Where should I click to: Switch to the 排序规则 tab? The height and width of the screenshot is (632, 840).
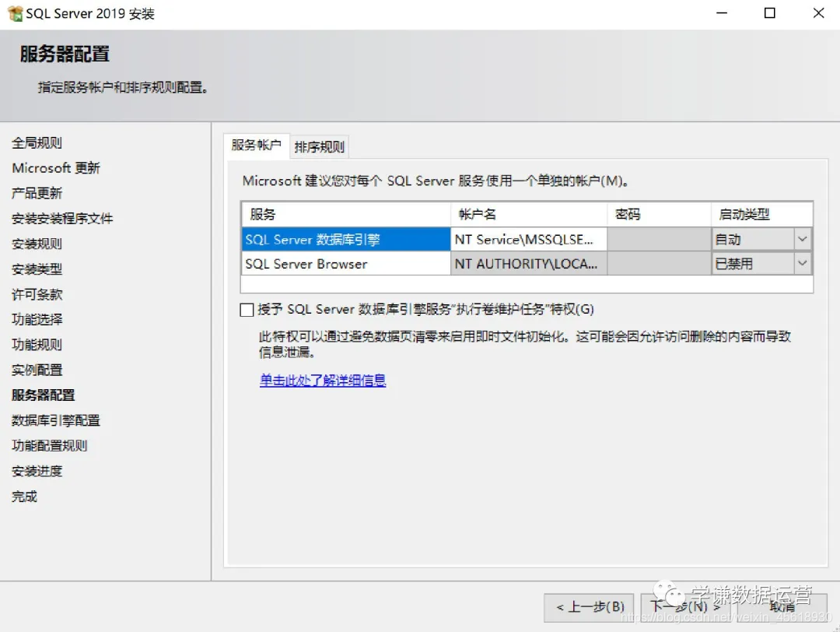(x=320, y=147)
